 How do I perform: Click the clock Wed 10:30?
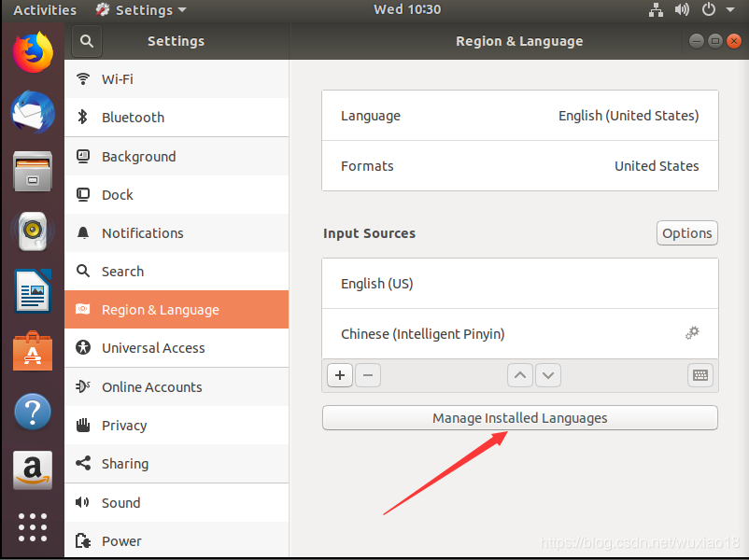(407, 9)
